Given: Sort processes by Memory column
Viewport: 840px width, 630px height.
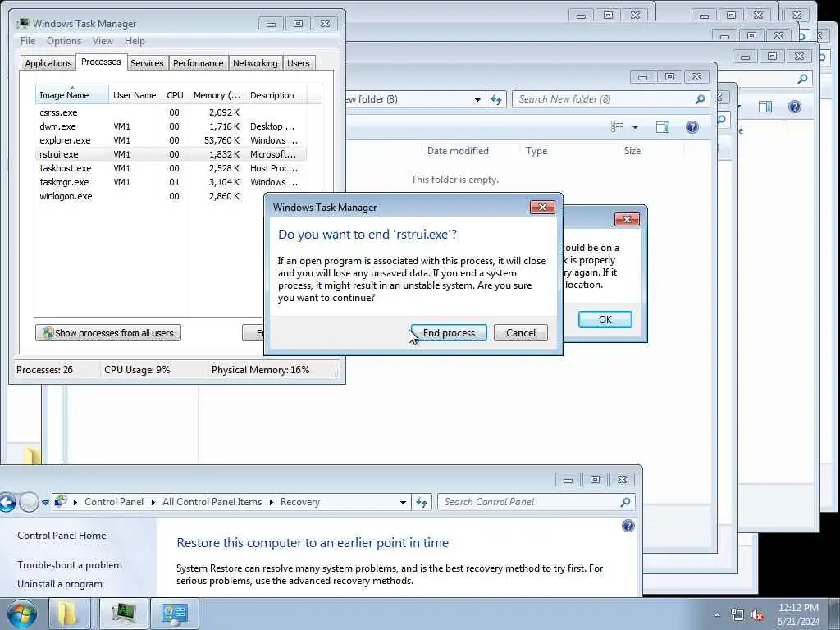Looking at the screenshot, I should (217, 95).
